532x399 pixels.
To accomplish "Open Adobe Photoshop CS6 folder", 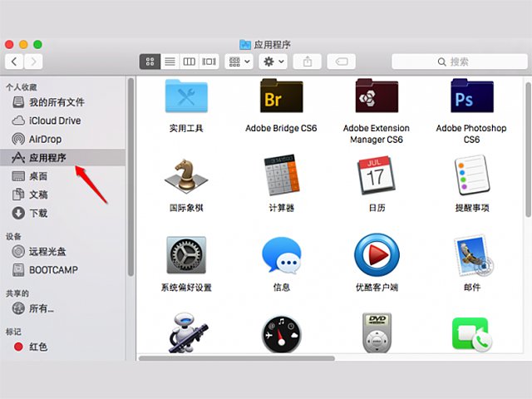I will point(472,96).
